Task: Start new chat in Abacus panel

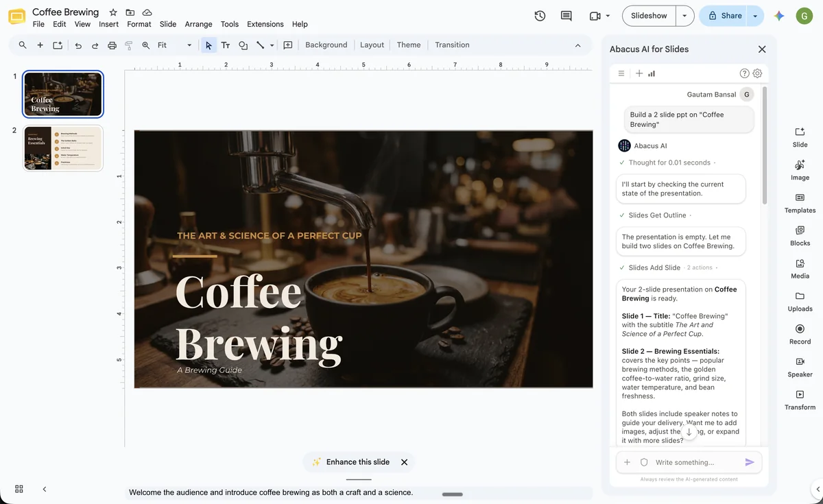Action: (x=639, y=73)
